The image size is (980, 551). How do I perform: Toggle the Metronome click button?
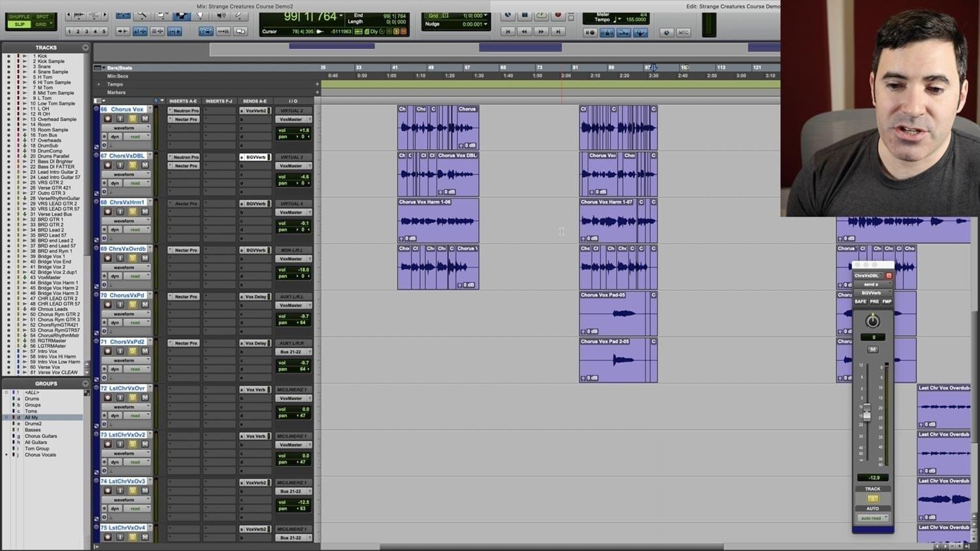tap(607, 32)
